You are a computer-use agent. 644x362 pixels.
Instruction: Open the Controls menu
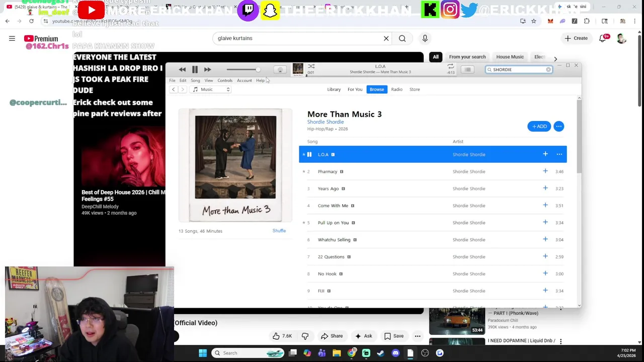point(225,80)
